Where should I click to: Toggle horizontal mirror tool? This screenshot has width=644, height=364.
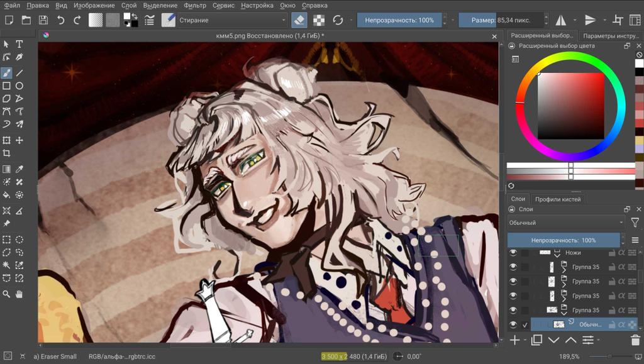[x=561, y=20]
